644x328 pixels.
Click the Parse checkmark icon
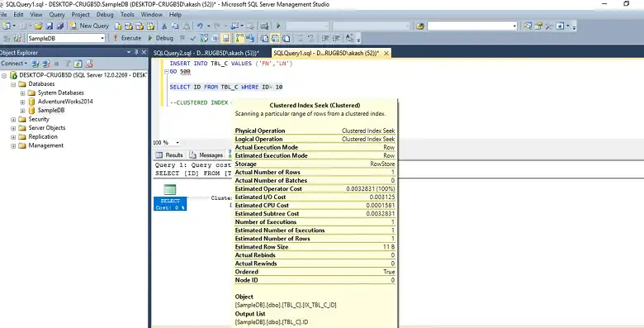[x=192, y=38]
